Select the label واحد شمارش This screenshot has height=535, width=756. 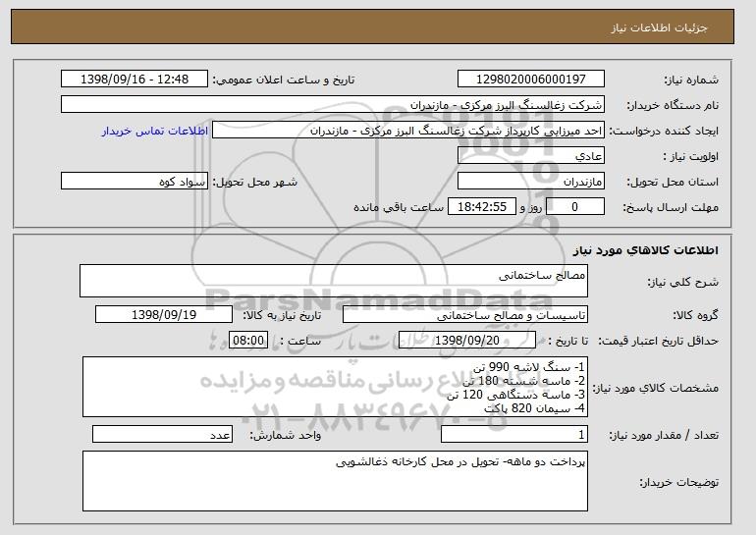pyautogui.click(x=285, y=435)
